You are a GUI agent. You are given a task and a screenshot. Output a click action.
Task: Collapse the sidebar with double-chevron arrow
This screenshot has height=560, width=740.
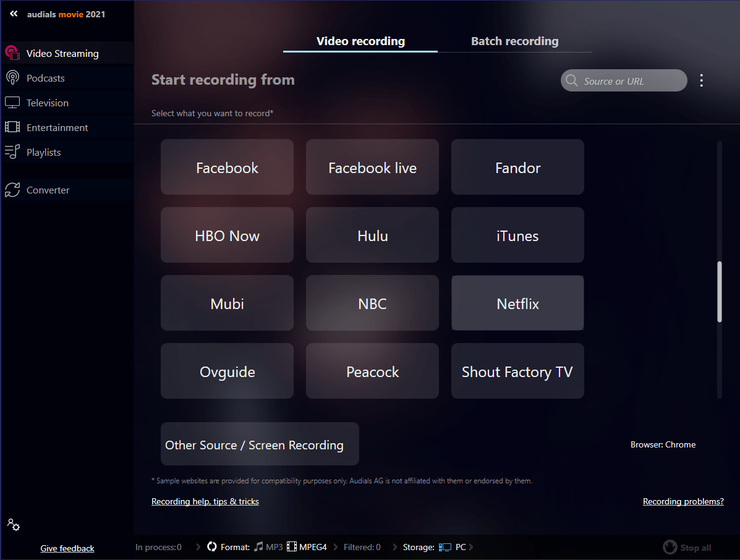coord(14,14)
